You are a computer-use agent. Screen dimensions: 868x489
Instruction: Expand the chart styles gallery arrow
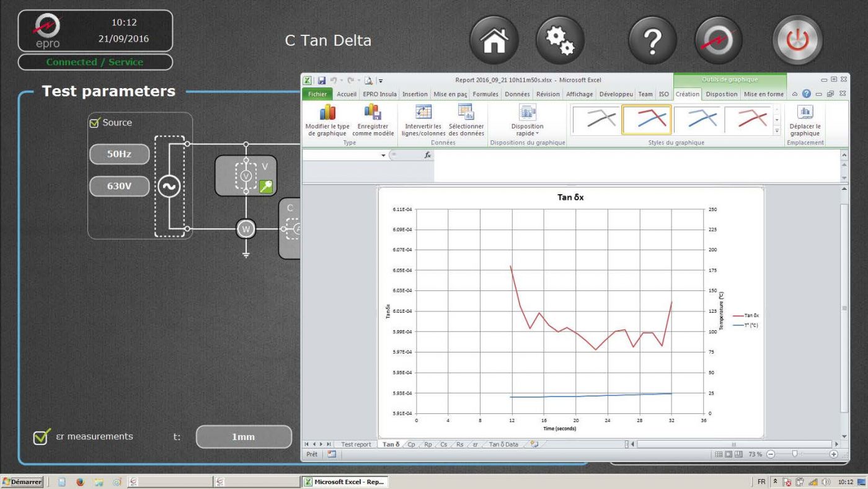(x=777, y=131)
